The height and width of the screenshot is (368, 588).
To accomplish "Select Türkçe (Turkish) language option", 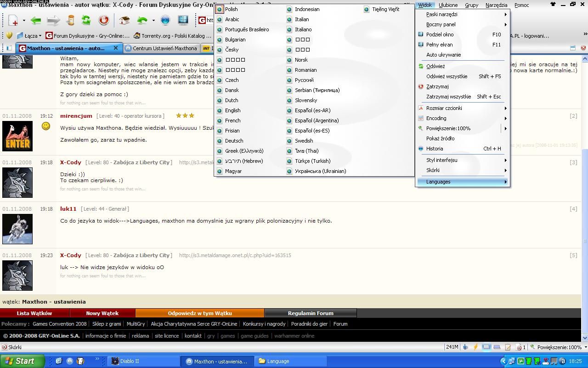I will pos(312,161).
